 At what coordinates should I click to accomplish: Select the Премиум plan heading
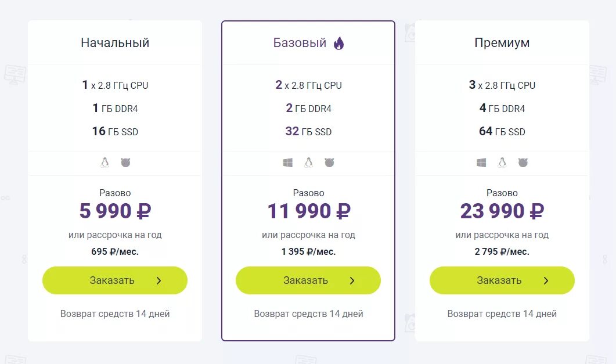click(x=502, y=43)
